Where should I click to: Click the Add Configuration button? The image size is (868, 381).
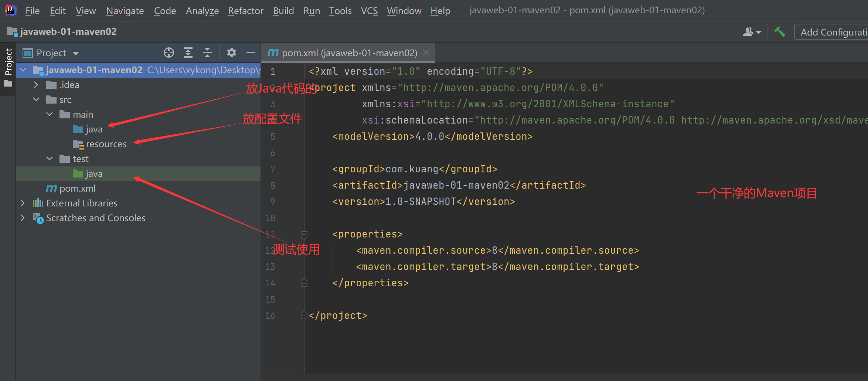pos(831,32)
